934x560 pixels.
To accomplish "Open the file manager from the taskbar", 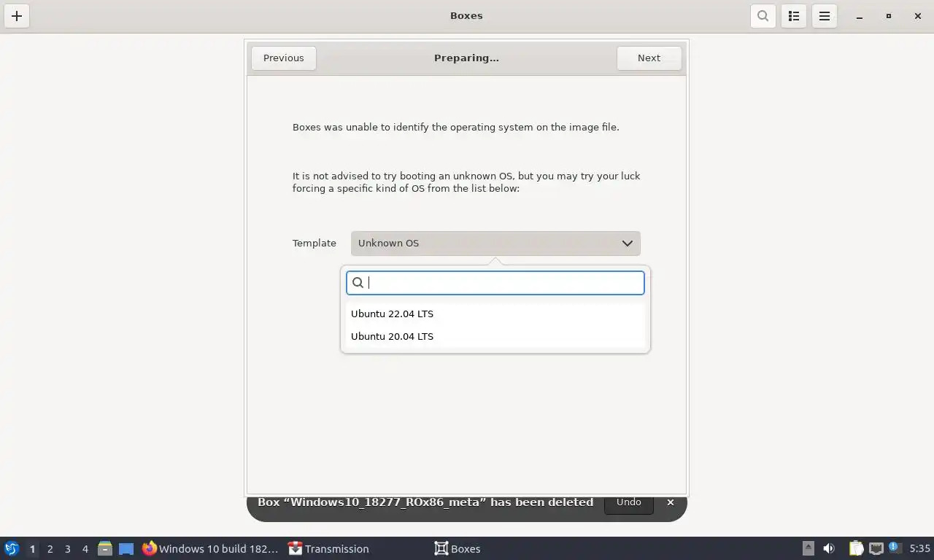I will pos(105,548).
